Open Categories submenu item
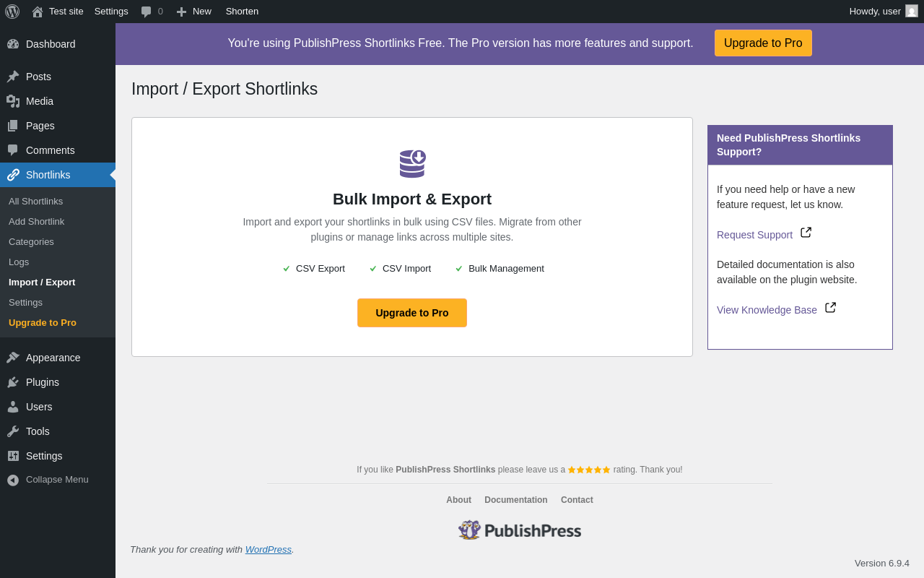This screenshot has height=578, width=924. [31, 241]
